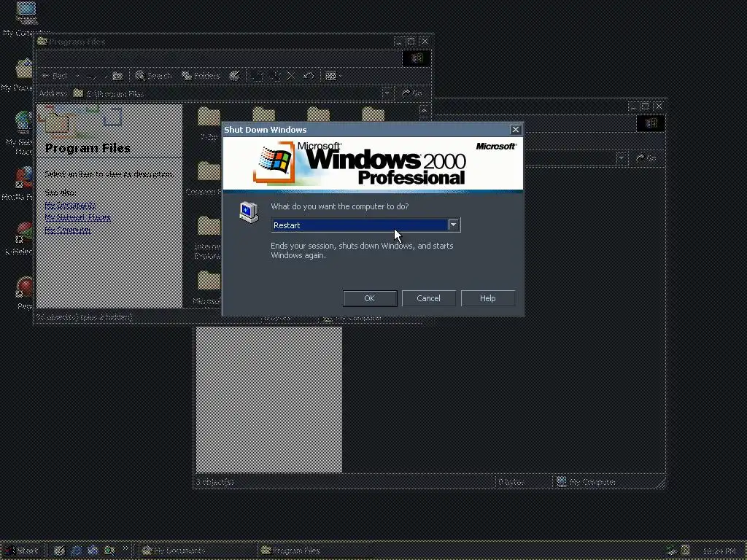Cancel the Shut Down Windows dialog

click(429, 298)
